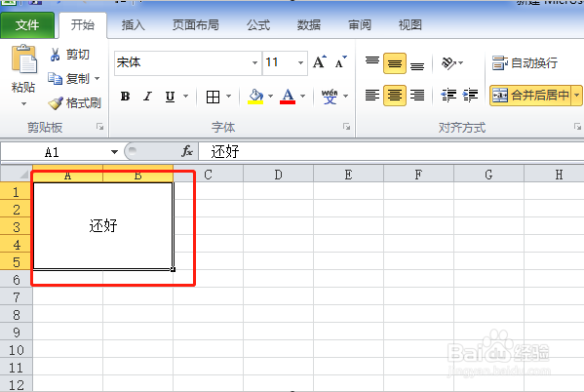584x392 pixels.
Task: Click the Copy (复制) button
Action: click(x=68, y=79)
